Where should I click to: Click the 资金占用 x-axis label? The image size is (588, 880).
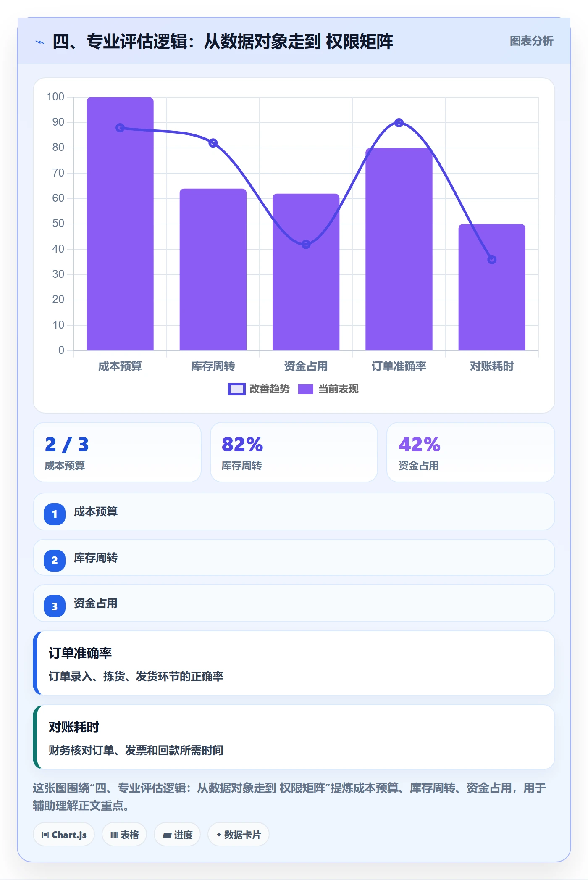[x=306, y=366]
